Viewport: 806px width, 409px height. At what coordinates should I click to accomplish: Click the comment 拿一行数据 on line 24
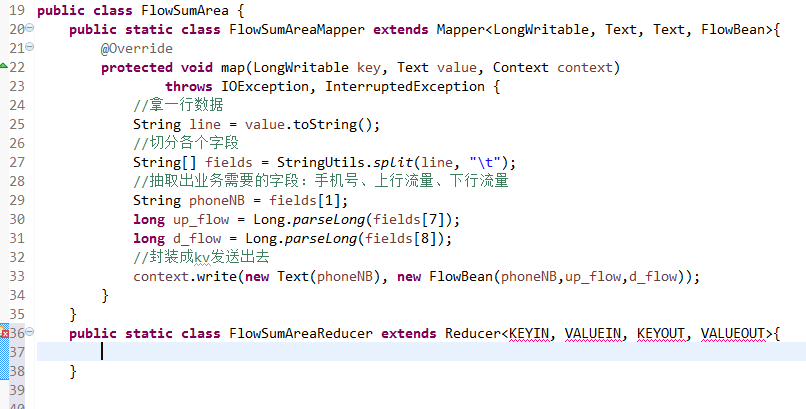tap(178, 105)
